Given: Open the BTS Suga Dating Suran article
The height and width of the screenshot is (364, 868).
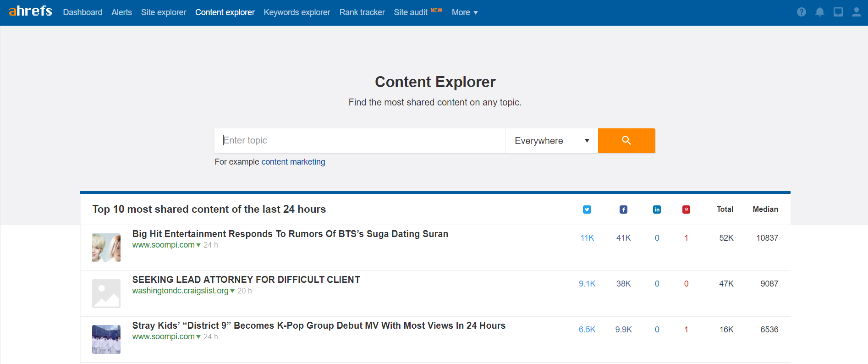Looking at the screenshot, I should pyautogui.click(x=290, y=234).
